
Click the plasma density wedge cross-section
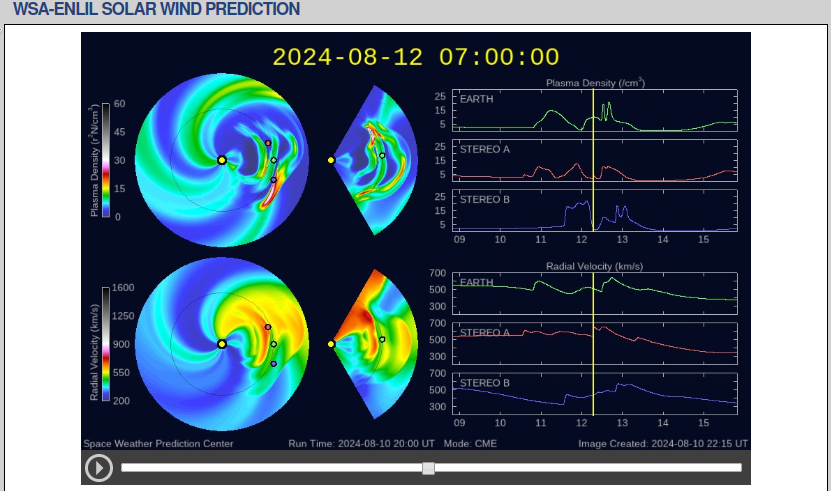pyautogui.click(x=372, y=160)
